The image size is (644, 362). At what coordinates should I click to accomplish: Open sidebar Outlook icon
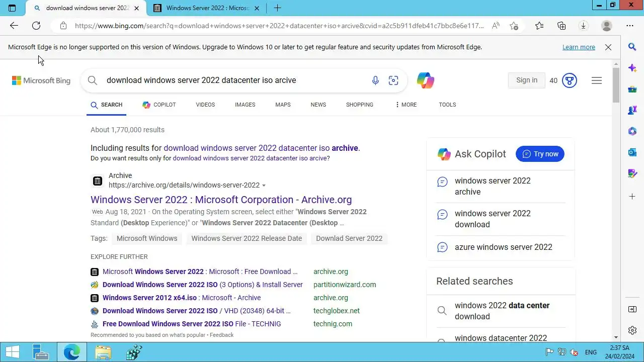click(x=632, y=152)
